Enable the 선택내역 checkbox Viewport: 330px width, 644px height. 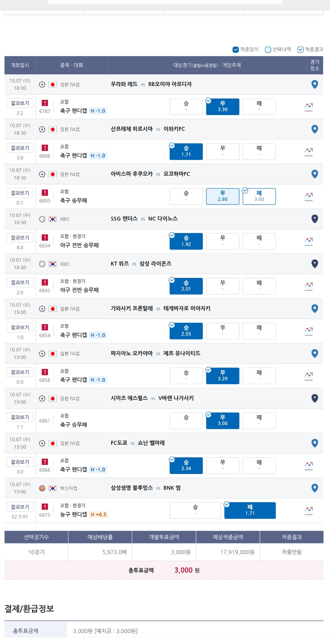click(x=268, y=50)
